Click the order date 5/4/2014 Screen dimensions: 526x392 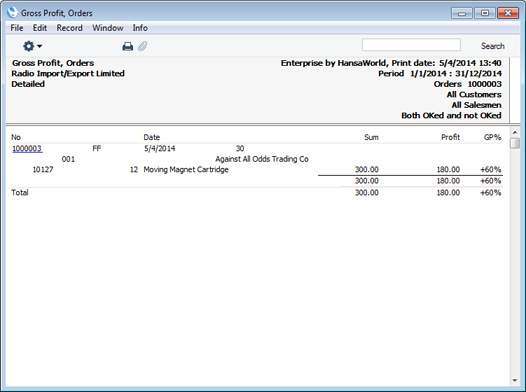pos(159,149)
